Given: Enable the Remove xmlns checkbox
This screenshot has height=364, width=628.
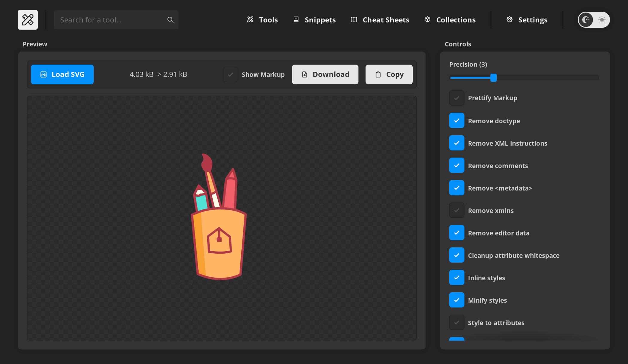Looking at the screenshot, I should point(457,210).
